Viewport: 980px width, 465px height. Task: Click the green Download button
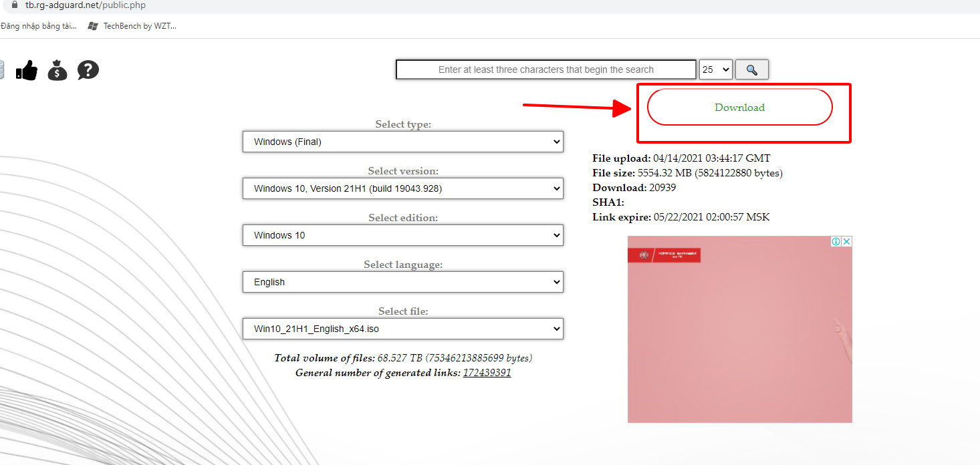740,107
